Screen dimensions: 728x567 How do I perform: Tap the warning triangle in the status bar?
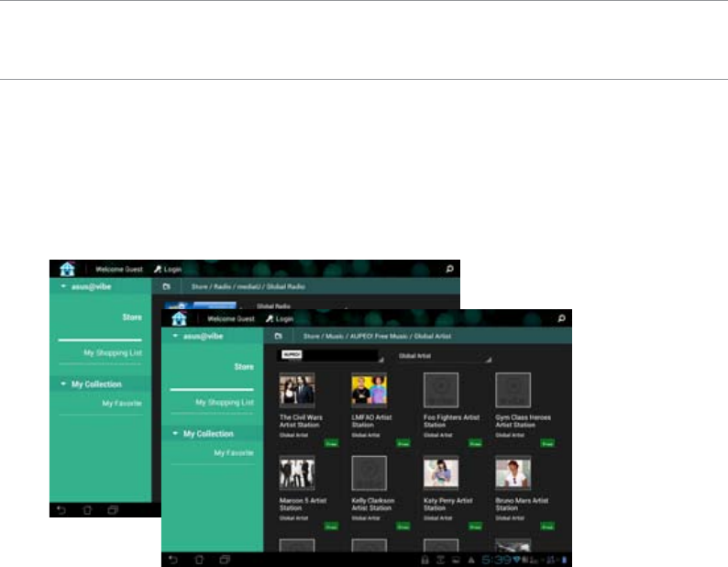[x=471, y=560]
